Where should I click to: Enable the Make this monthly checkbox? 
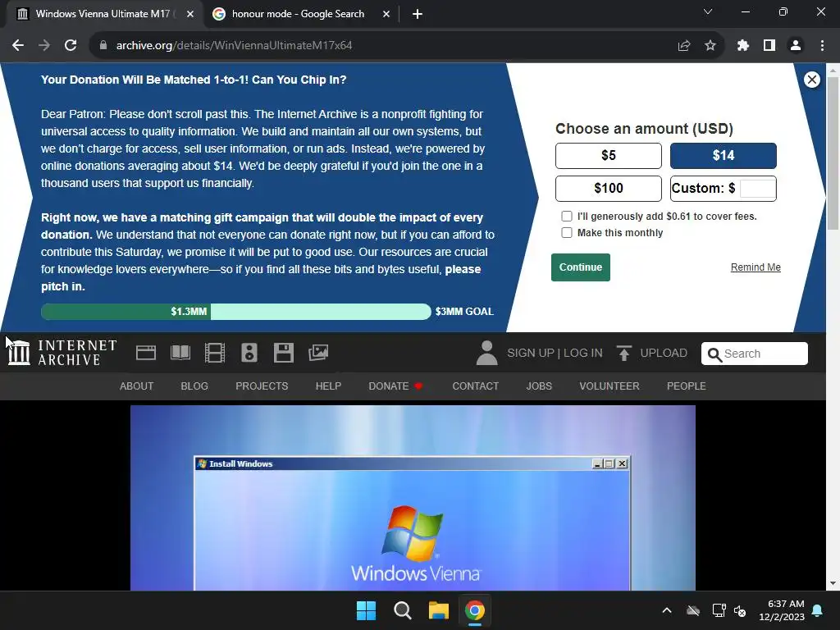click(x=566, y=232)
